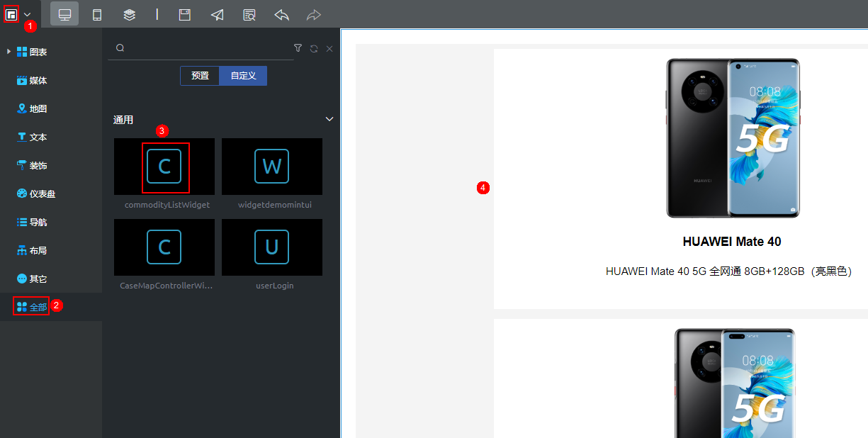Select the 全部 all category

coord(32,307)
